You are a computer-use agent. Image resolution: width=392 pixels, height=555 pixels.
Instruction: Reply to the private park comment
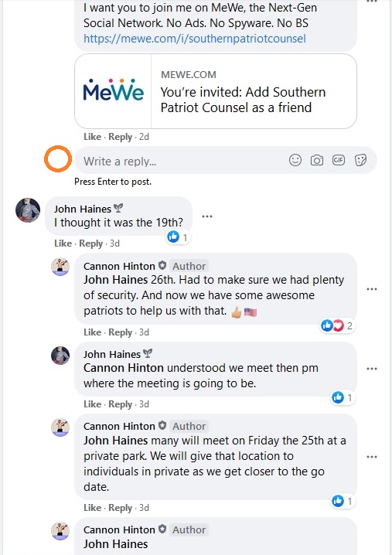pyautogui.click(x=120, y=508)
